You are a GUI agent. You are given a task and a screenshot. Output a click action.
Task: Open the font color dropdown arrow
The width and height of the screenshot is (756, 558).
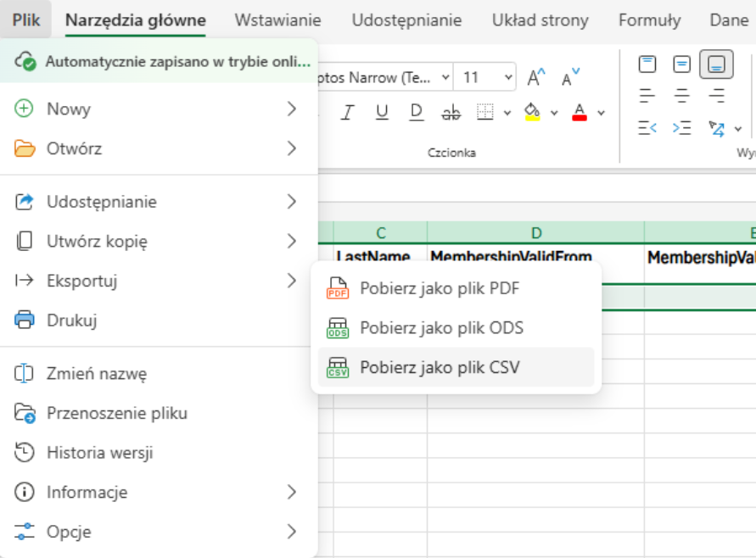tap(602, 113)
